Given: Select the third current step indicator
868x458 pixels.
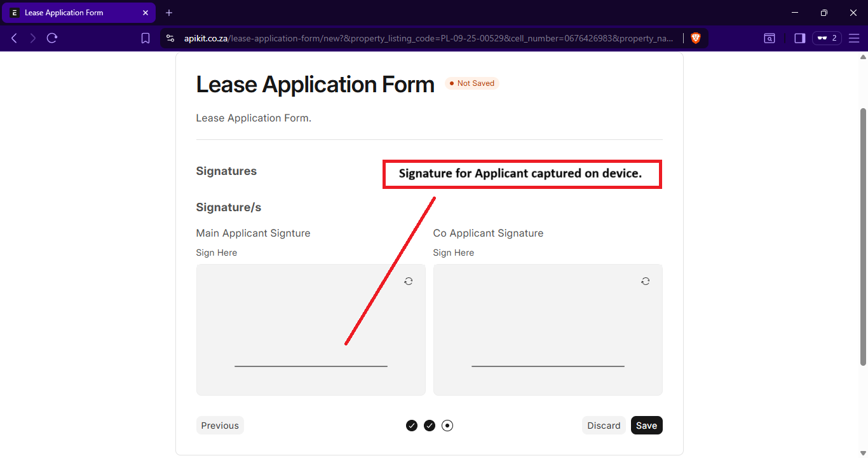Looking at the screenshot, I should [x=447, y=426].
